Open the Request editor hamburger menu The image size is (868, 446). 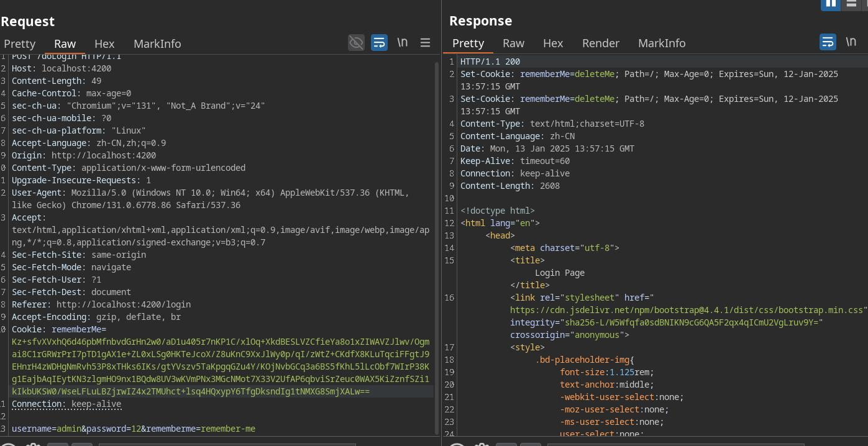tap(426, 43)
